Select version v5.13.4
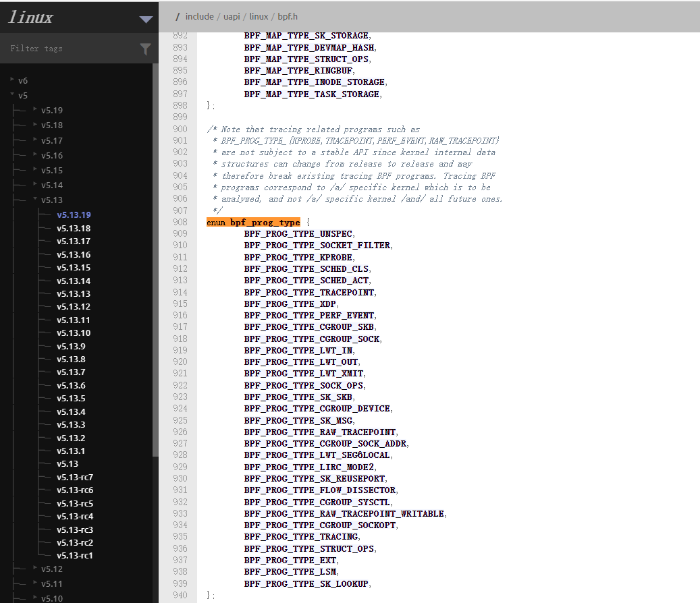The height and width of the screenshot is (603, 700). (71, 412)
